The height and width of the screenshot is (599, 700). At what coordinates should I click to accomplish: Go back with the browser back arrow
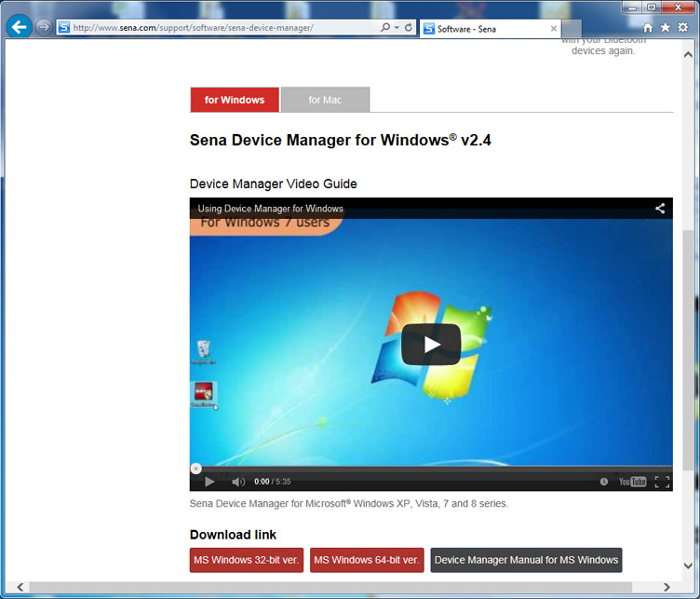19,27
